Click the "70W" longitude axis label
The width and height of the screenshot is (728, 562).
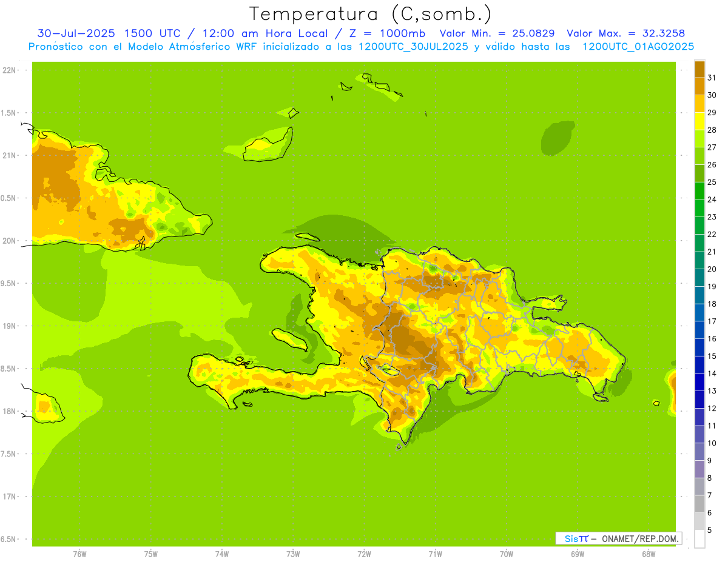[507, 554]
